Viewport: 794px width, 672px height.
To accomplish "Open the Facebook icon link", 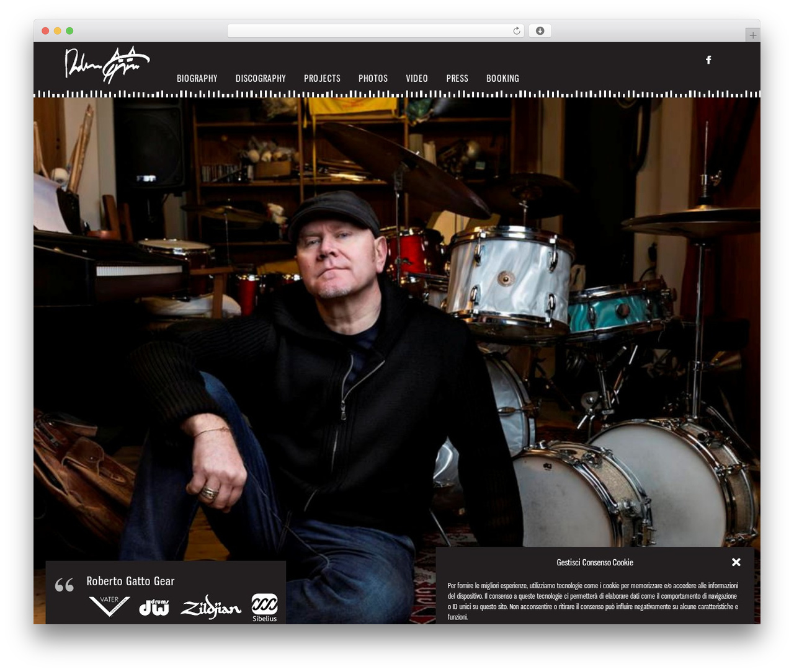I will tap(708, 60).
